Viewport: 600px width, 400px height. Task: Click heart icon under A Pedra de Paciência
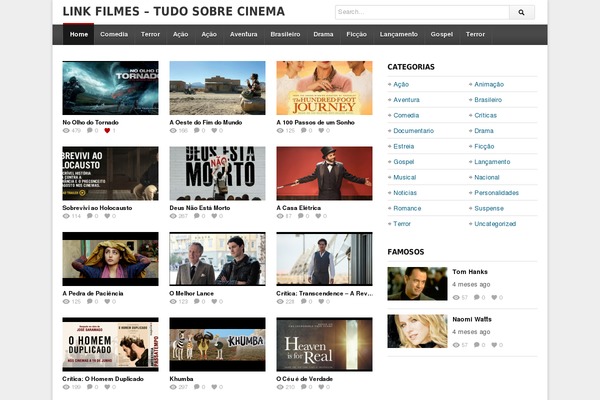pyautogui.click(x=107, y=302)
